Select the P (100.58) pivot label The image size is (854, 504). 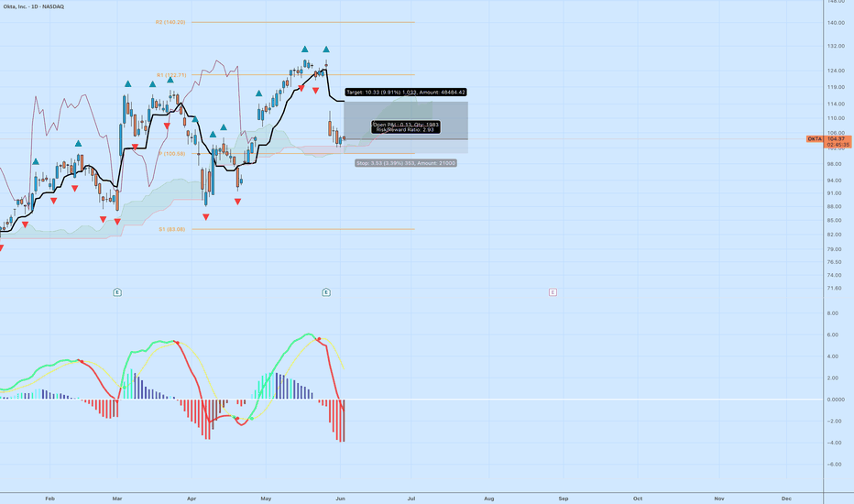click(x=172, y=154)
